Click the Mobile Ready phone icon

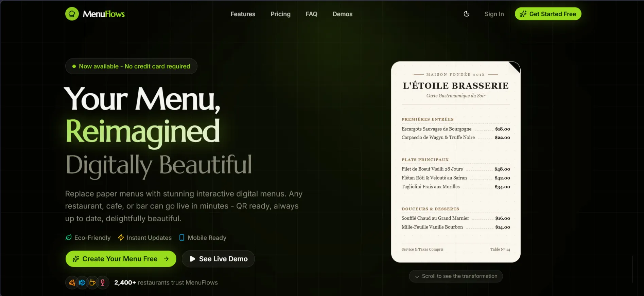182,238
